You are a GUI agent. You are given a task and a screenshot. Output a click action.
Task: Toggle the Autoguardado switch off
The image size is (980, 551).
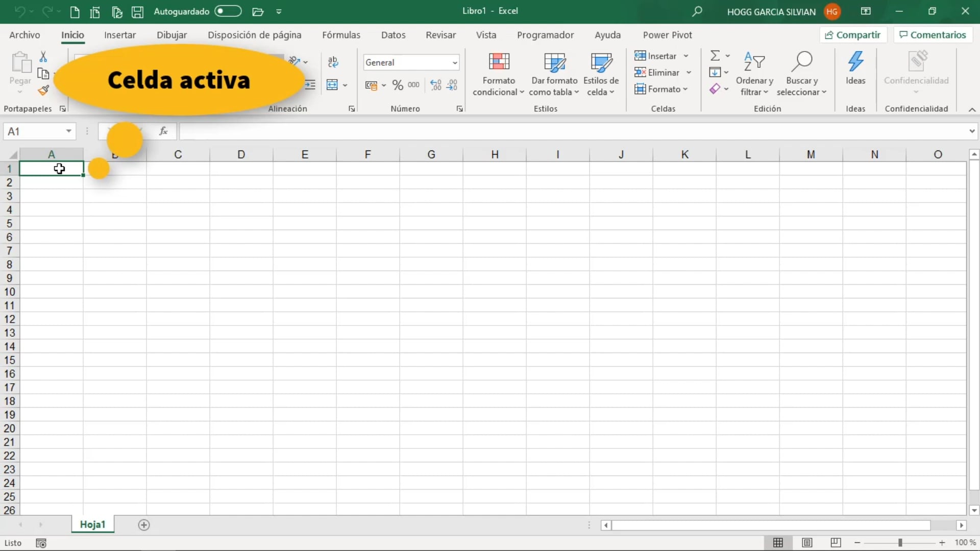click(x=228, y=11)
